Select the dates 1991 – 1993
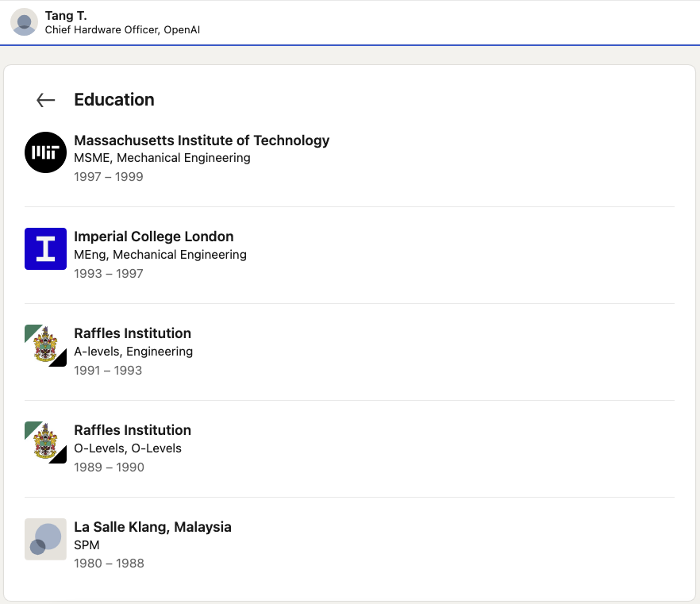Screen dimensions: 700x604 [x=108, y=370]
